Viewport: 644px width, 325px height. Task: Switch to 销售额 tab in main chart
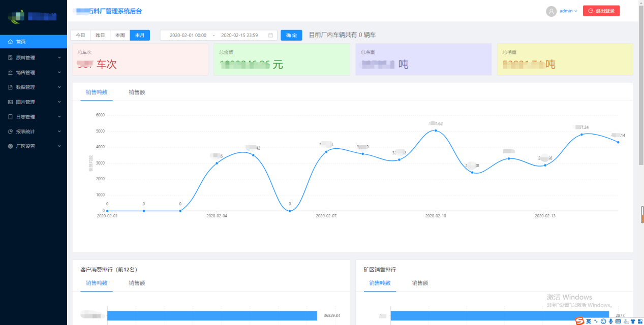[137, 92]
